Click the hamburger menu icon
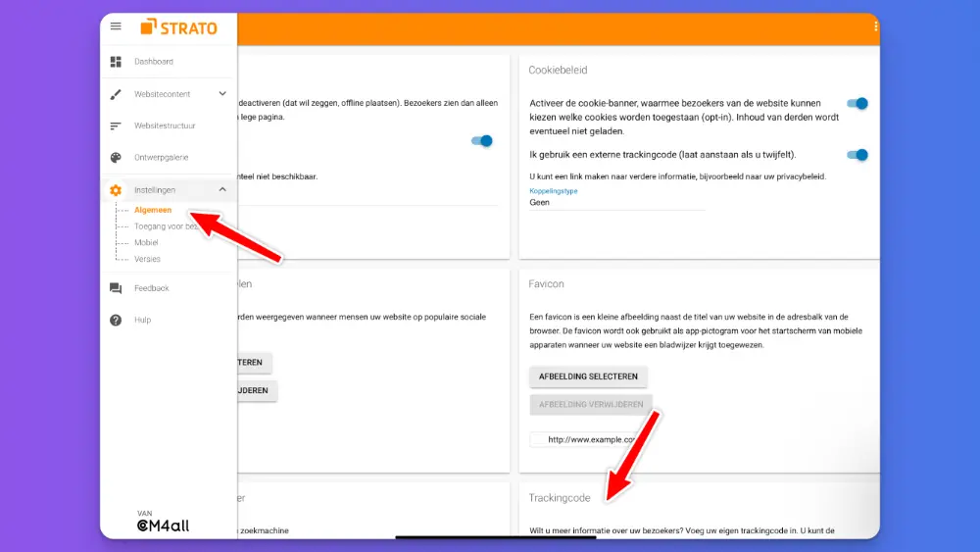 116,26
